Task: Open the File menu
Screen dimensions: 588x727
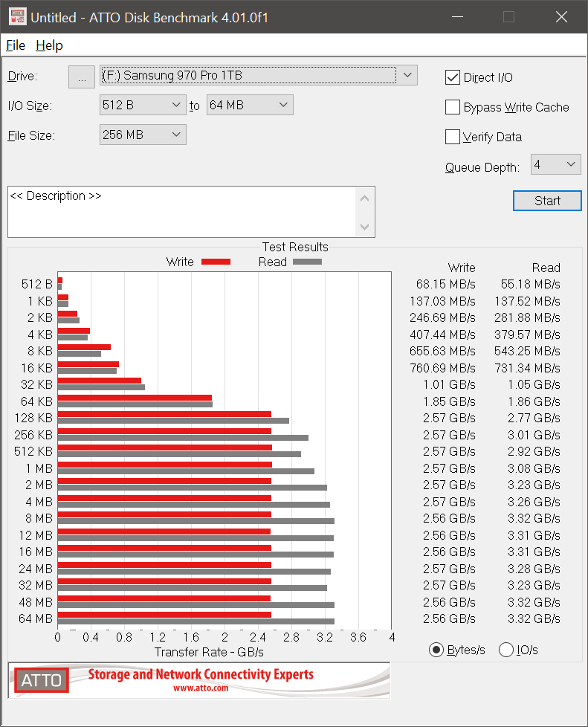Action: 16,45
